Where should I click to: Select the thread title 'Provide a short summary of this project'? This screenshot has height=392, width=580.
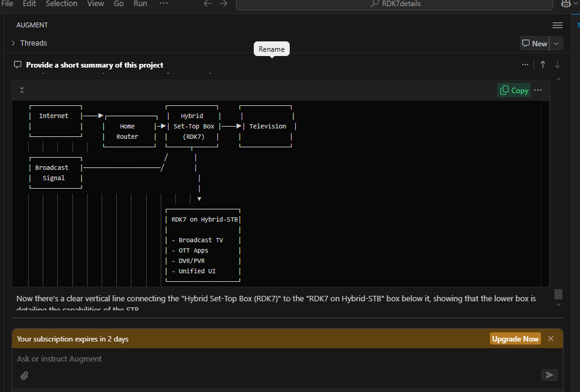(95, 65)
